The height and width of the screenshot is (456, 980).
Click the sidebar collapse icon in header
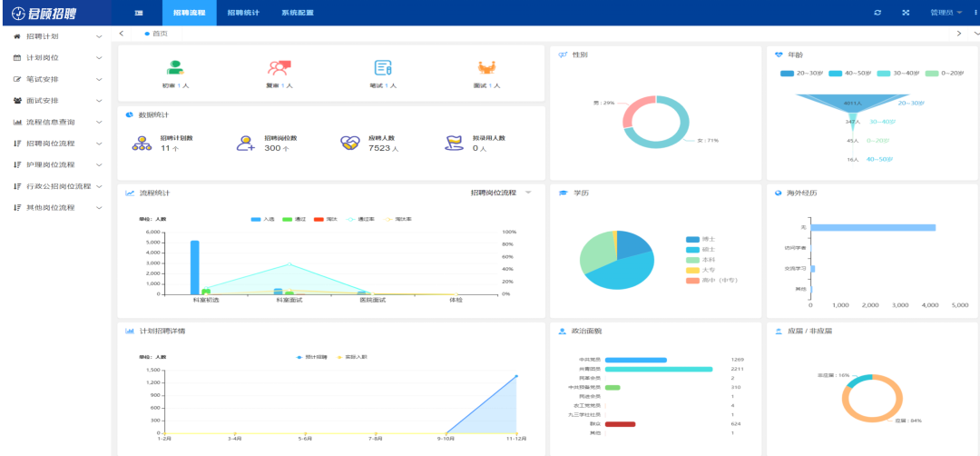tap(138, 13)
